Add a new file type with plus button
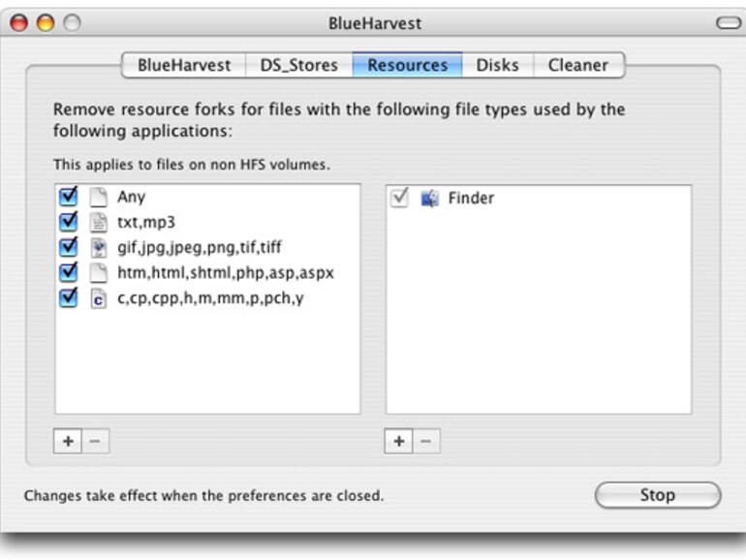 (68, 442)
